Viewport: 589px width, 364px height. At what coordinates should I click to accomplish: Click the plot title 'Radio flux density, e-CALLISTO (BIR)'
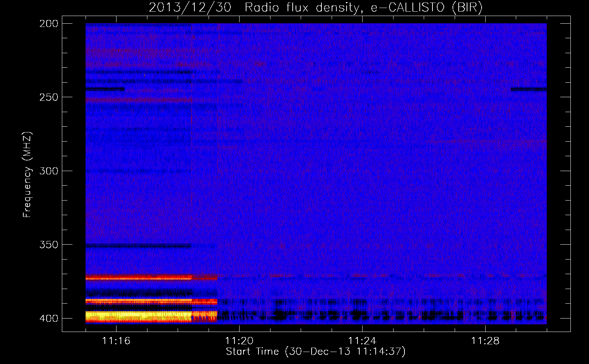point(363,8)
